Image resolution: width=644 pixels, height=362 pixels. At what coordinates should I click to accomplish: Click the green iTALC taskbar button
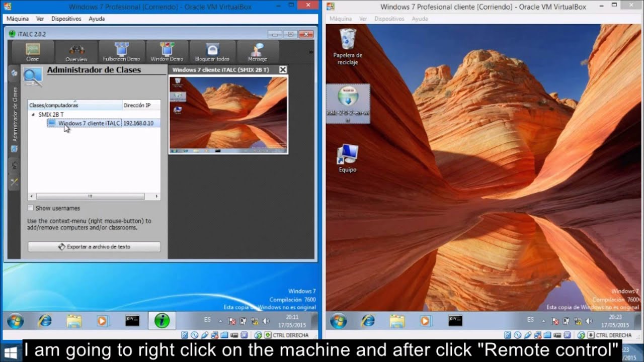pyautogui.click(x=162, y=321)
